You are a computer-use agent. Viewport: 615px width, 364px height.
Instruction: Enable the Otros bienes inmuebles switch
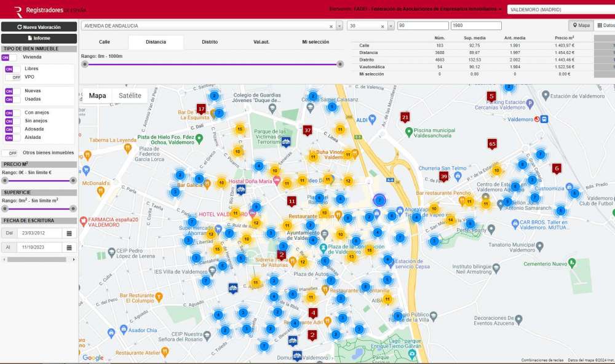coord(10,153)
